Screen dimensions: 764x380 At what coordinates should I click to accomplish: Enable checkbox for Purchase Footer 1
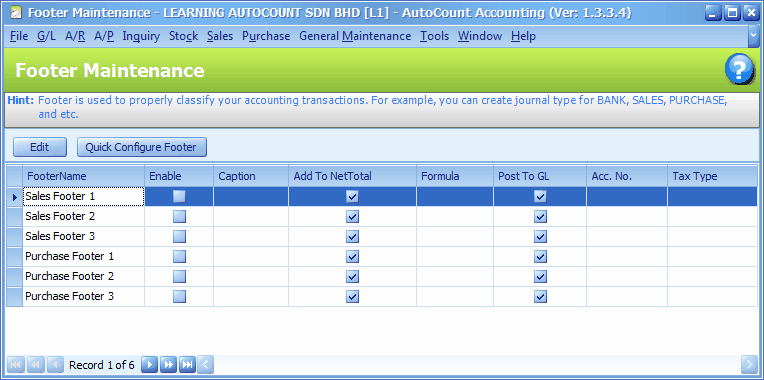coord(179,256)
